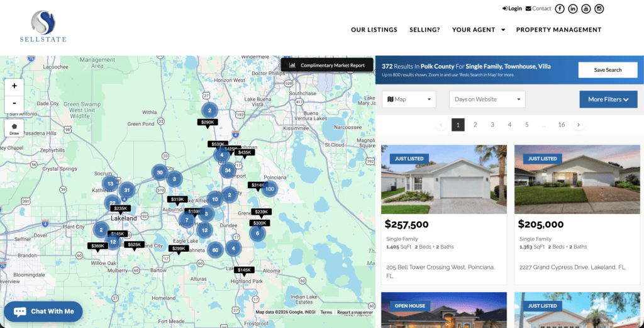The height and width of the screenshot is (328, 644).
Task: Zoom out the map with minus button
Action: [14, 104]
